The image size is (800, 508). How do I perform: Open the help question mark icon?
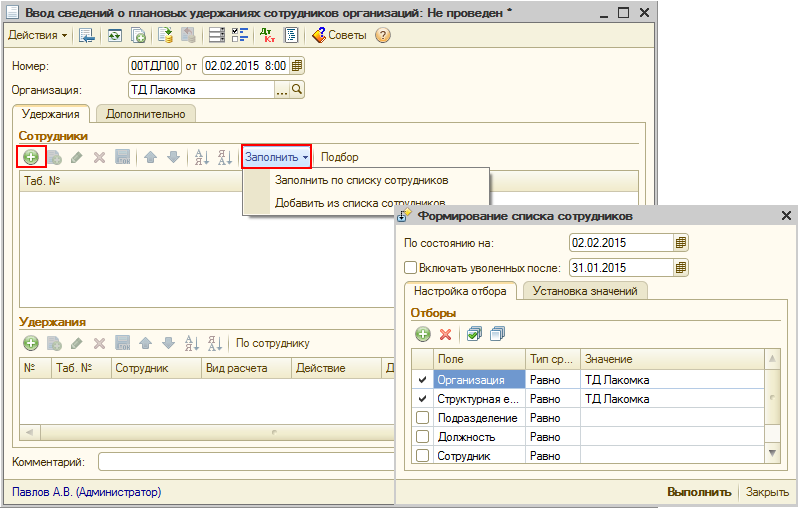coord(382,35)
